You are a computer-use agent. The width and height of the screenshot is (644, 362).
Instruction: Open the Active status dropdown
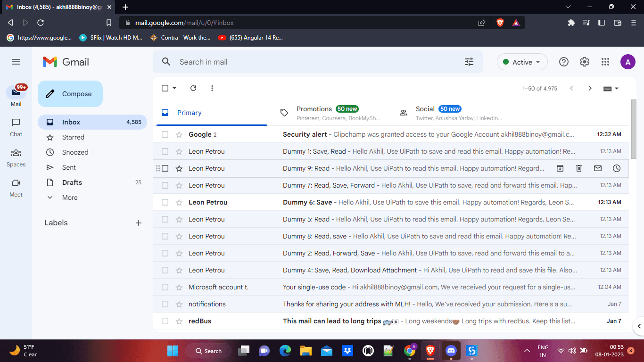tap(522, 62)
